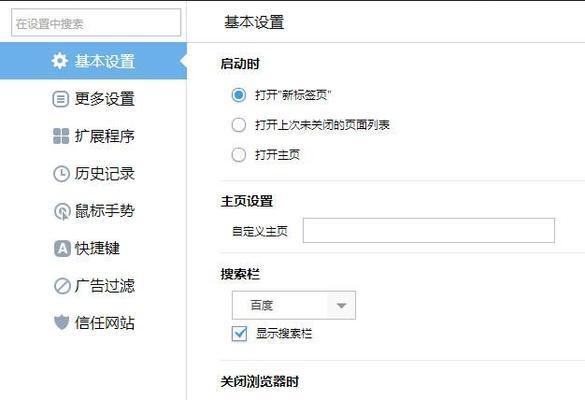
Task: Open 广告过滤 via its blocked-circle icon
Action: pos(62,286)
